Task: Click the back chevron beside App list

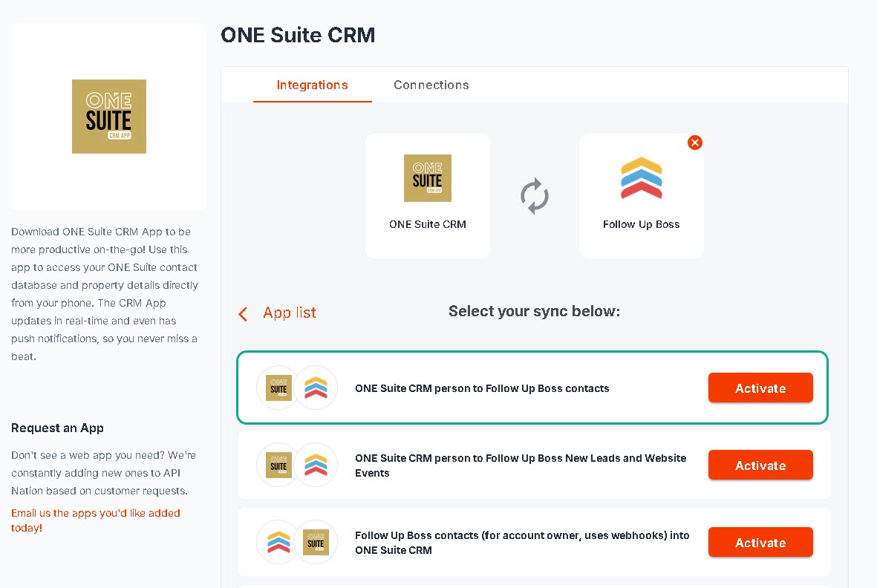Action: pyautogui.click(x=243, y=313)
